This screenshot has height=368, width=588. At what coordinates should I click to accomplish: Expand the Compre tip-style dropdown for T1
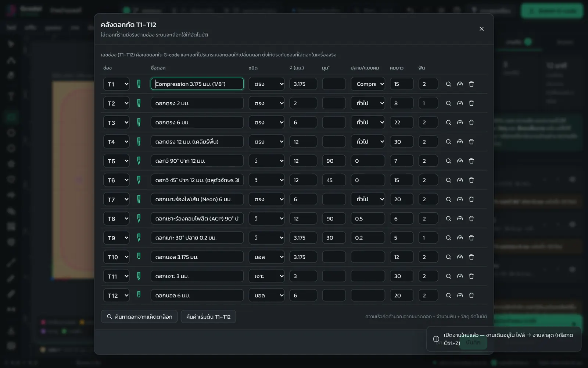coord(368,84)
